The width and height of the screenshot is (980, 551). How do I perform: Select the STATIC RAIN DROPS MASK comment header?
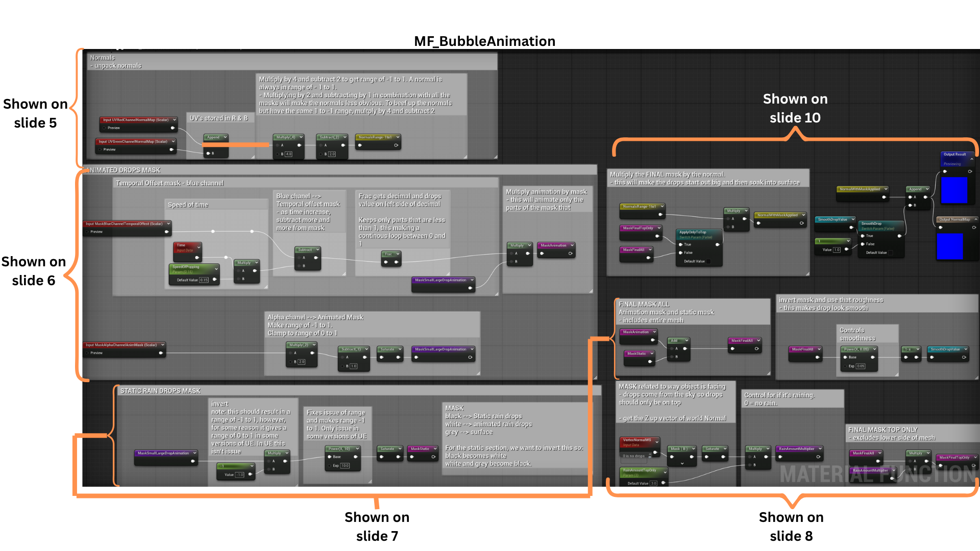tap(160, 391)
